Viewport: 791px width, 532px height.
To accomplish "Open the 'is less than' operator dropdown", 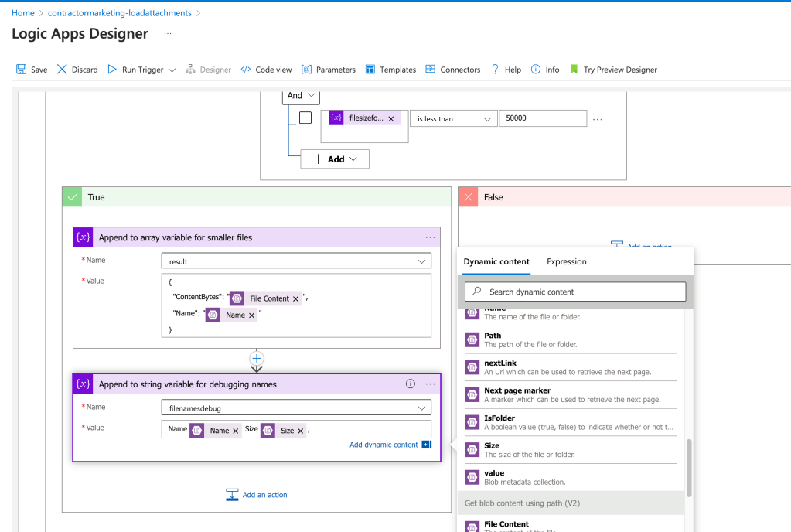I will [x=453, y=119].
